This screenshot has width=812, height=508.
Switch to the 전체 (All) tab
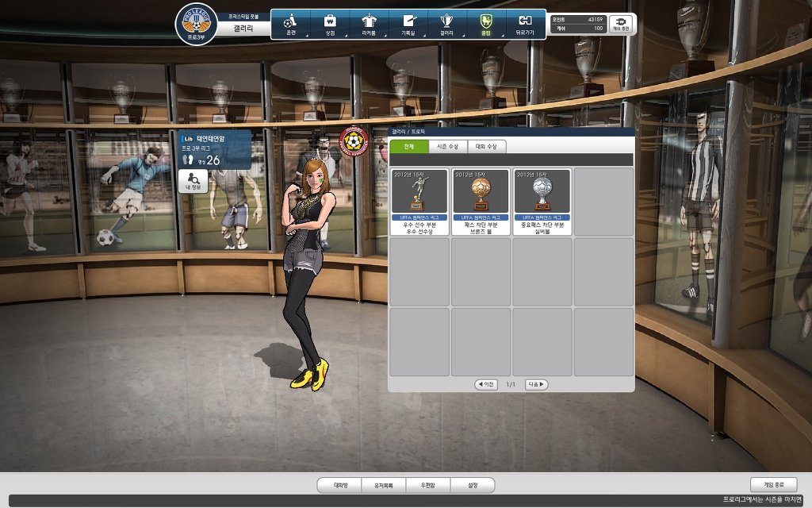coord(408,147)
